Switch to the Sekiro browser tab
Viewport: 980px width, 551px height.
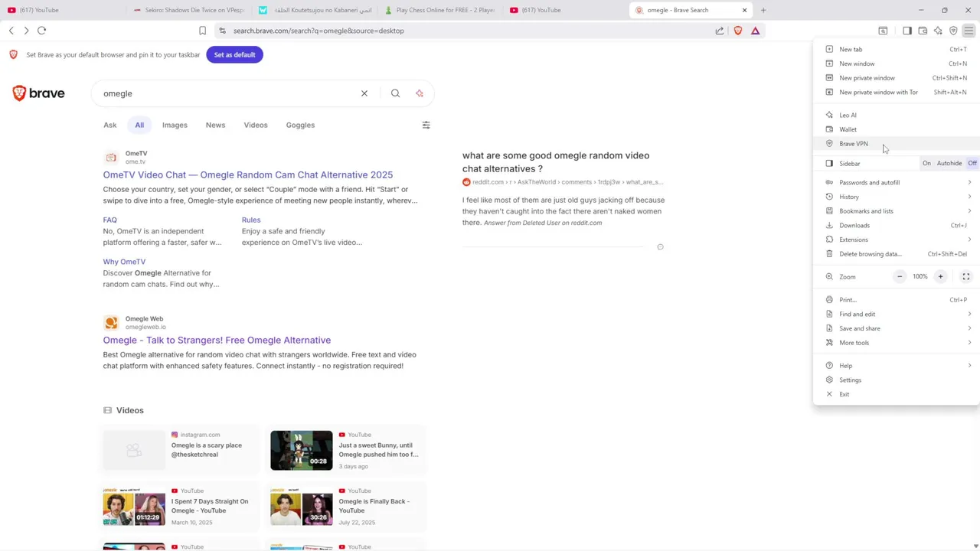click(x=188, y=10)
